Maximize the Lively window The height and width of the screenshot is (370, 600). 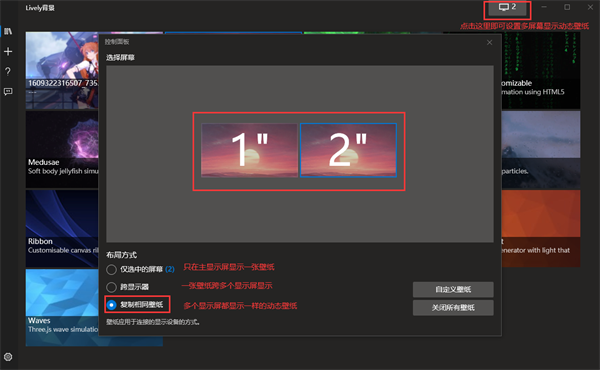tap(567, 7)
